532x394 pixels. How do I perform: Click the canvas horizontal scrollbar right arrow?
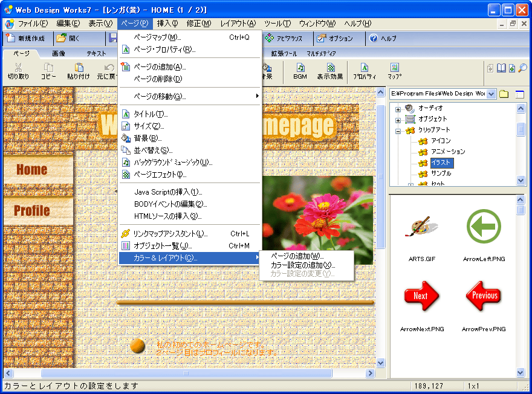tap(370, 373)
